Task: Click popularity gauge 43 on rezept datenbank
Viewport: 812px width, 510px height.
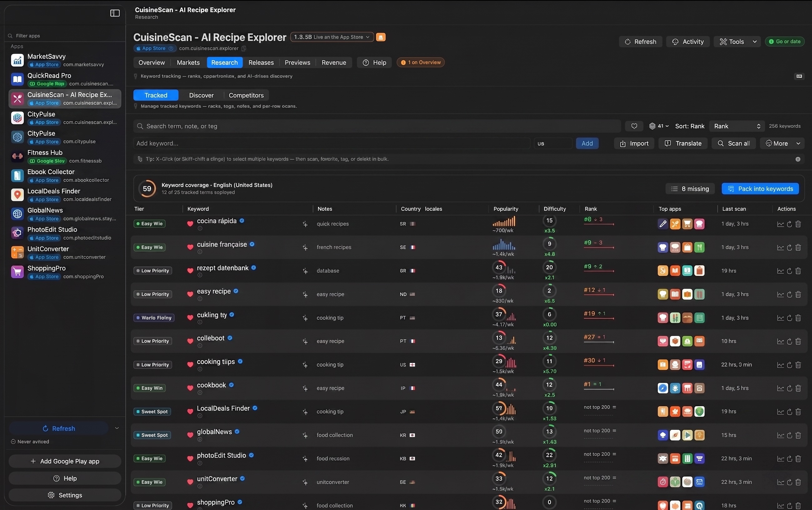Action: pyautogui.click(x=499, y=267)
